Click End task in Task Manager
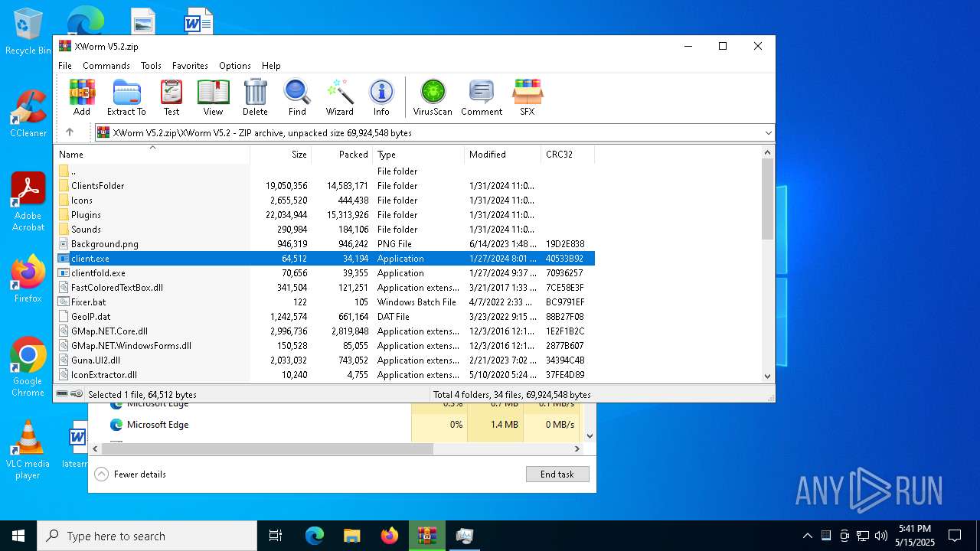 tap(557, 474)
